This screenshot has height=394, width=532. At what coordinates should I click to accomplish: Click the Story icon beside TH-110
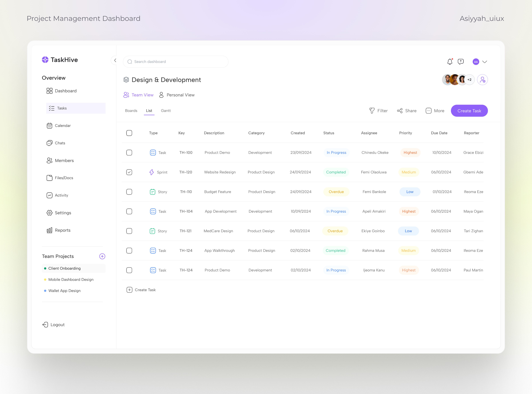click(x=152, y=192)
